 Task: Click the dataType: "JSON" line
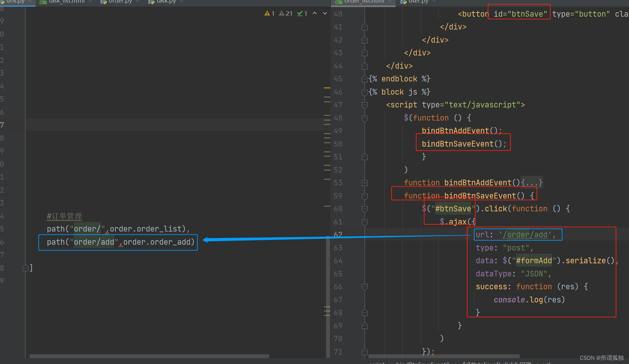coord(514,274)
